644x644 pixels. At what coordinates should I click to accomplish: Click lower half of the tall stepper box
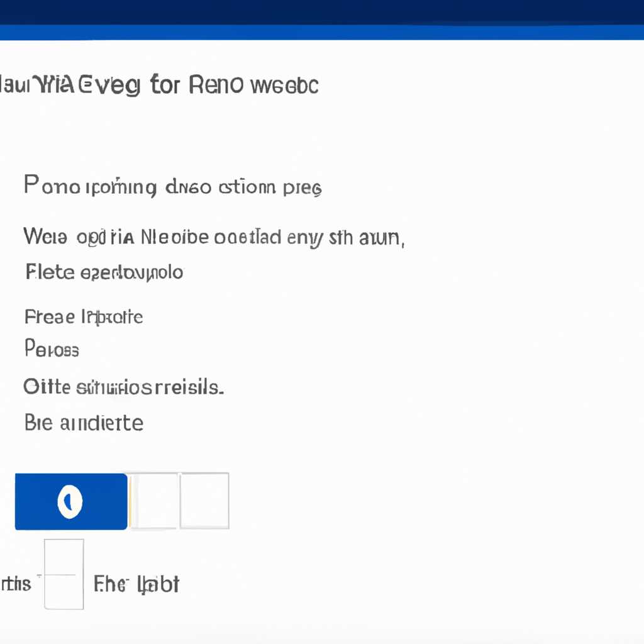tap(64, 592)
